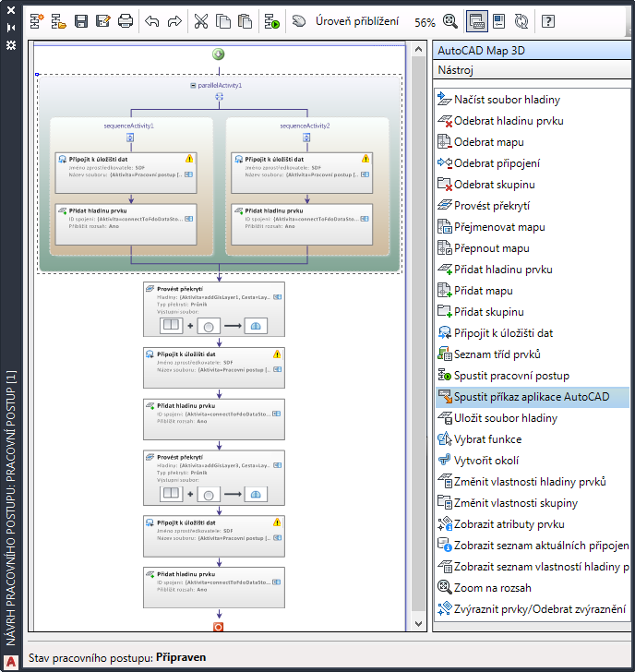This screenshot has width=635, height=672.
Task: Paste activity from clipboard
Action: (245, 21)
